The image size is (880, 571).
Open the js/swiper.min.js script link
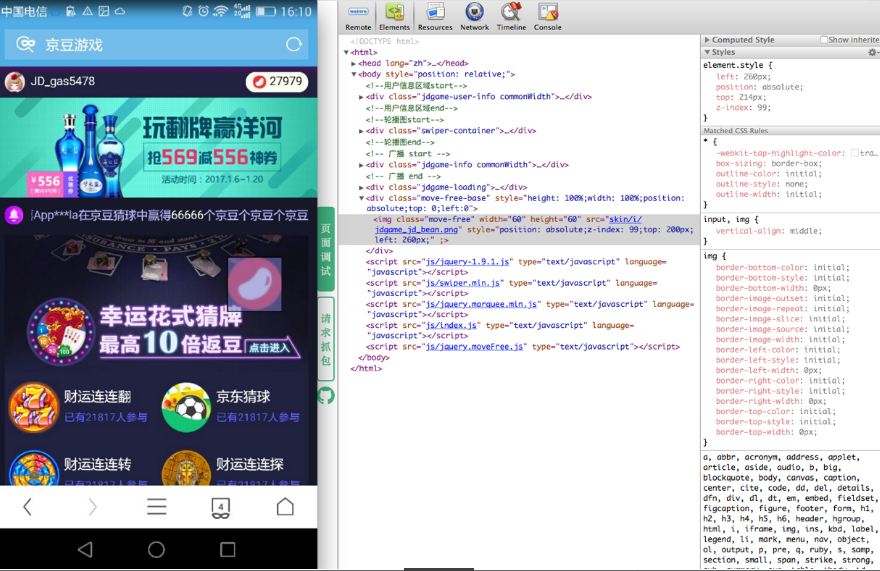tap(462, 283)
